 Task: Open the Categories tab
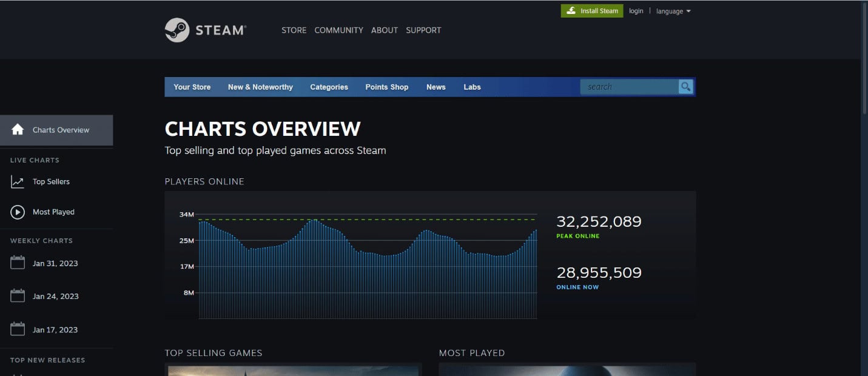click(x=329, y=87)
